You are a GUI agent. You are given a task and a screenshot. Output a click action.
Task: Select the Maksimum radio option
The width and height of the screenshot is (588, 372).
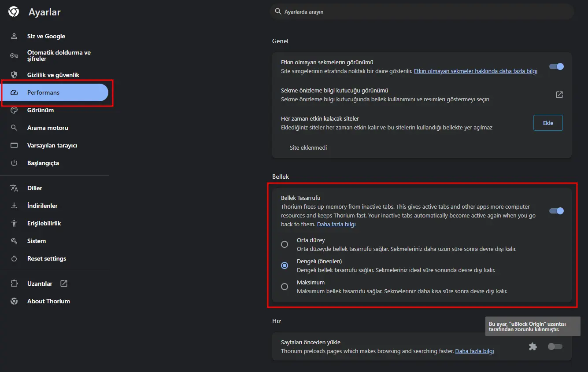pos(285,287)
